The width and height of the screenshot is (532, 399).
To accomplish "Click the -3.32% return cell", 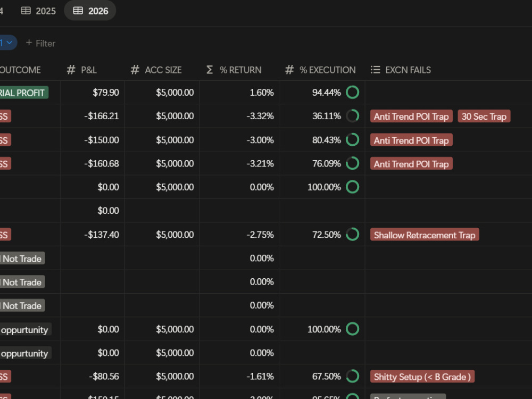I will point(239,116).
